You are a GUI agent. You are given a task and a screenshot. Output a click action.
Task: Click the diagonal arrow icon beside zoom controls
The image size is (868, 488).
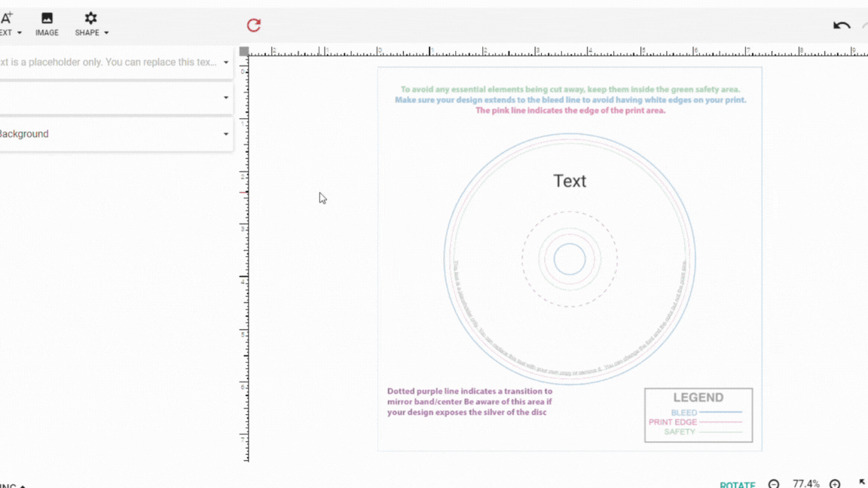pos(863,483)
